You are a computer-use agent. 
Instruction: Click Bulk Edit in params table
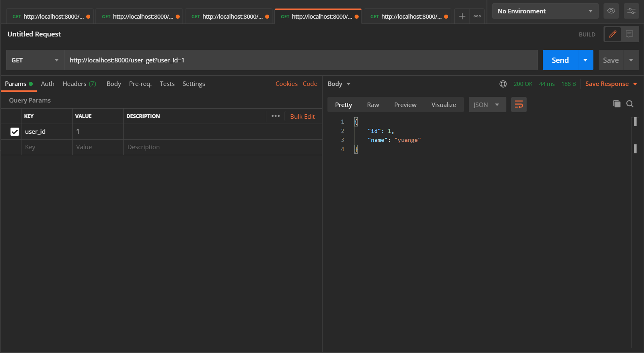coord(302,116)
